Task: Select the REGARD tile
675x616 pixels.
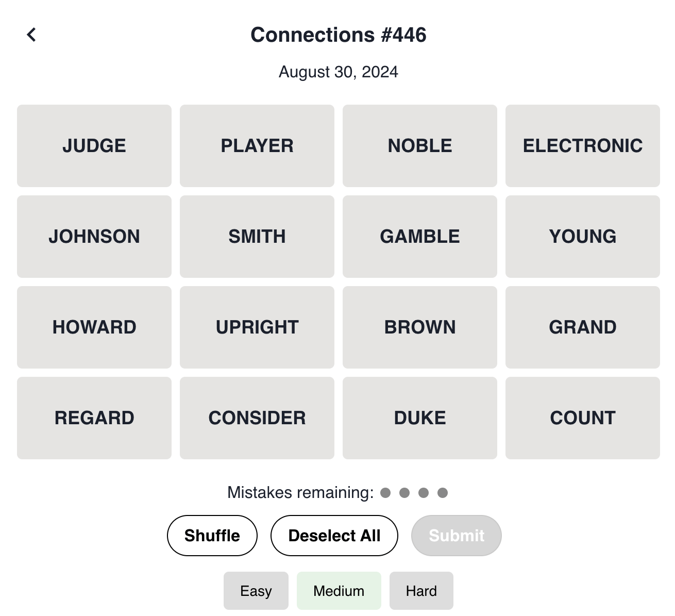Action: [94, 418]
